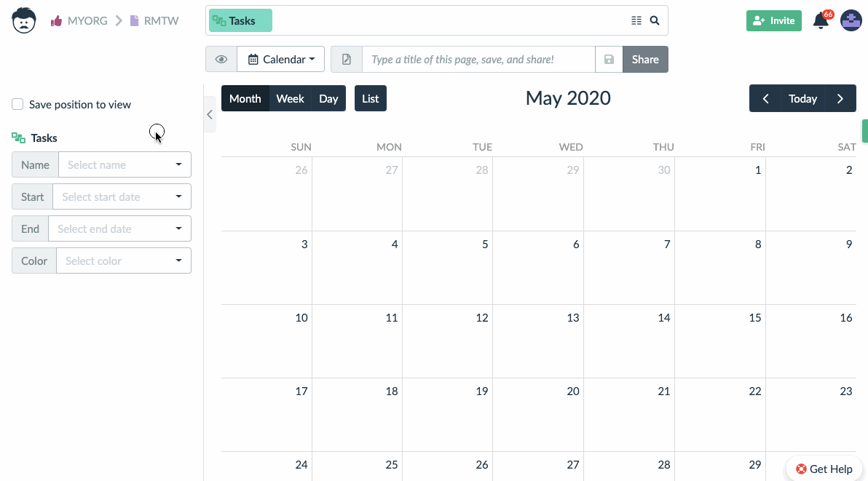Image resolution: width=868 pixels, height=481 pixels.
Task: Switch to Day calendar view
Action: click(x=328, y=98)
